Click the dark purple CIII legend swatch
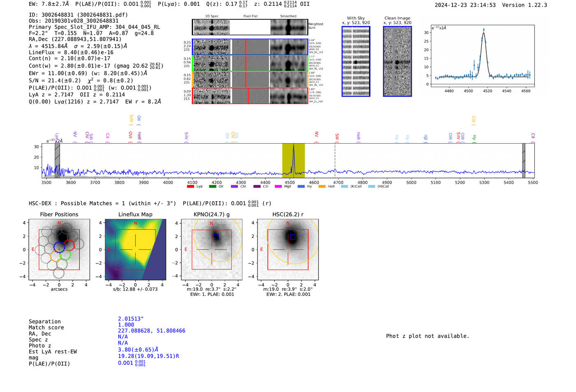This screenshot has height=392, width=576. (x=257, y=187)
